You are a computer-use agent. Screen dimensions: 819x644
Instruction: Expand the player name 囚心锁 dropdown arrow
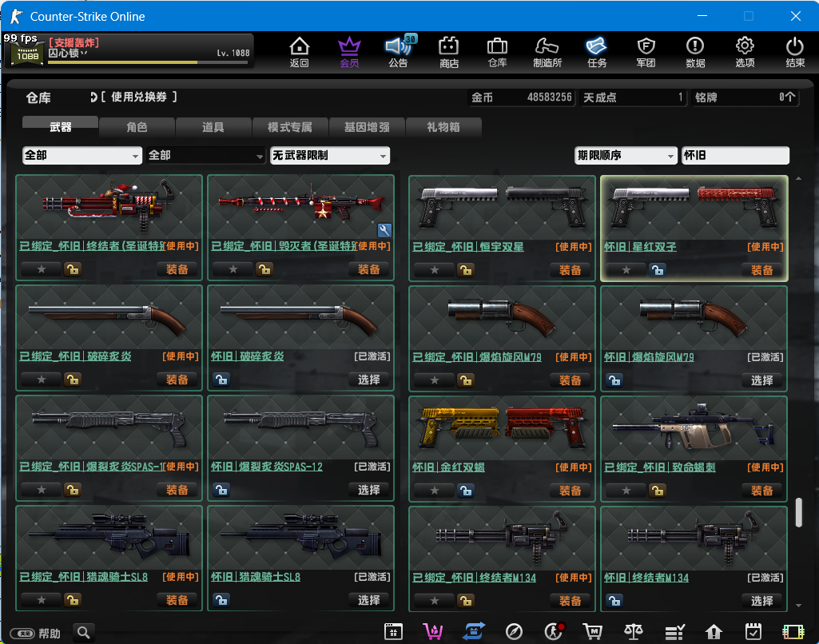pyautogui.click(x=85, y=54)
